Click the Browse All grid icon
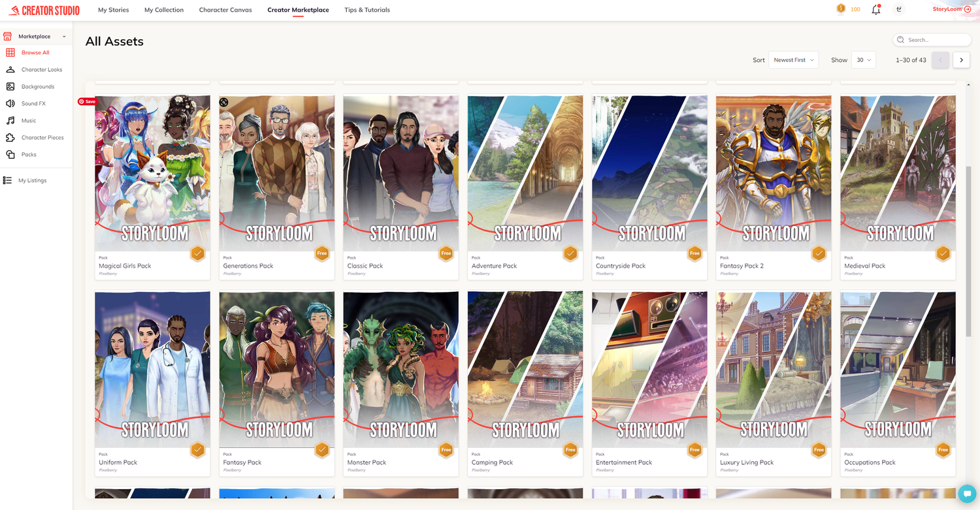This screenshot has width=980, height=510. (x=10, y=52)
